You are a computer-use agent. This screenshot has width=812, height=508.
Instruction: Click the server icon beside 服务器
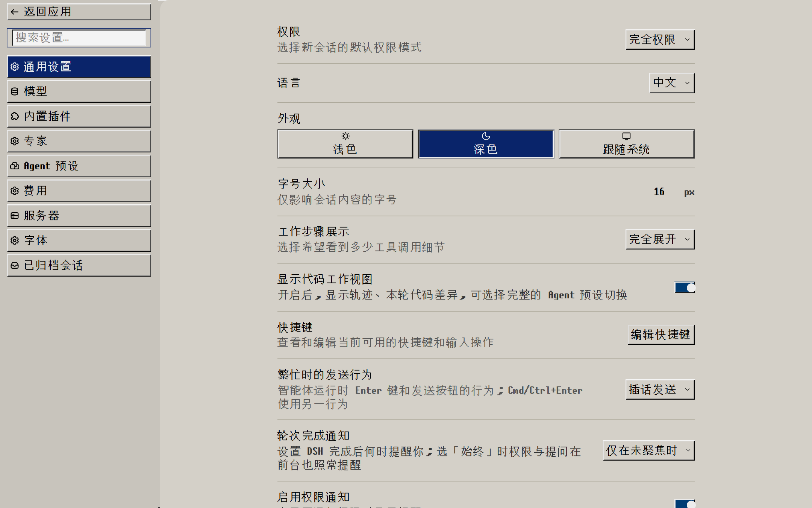(15, 216)
